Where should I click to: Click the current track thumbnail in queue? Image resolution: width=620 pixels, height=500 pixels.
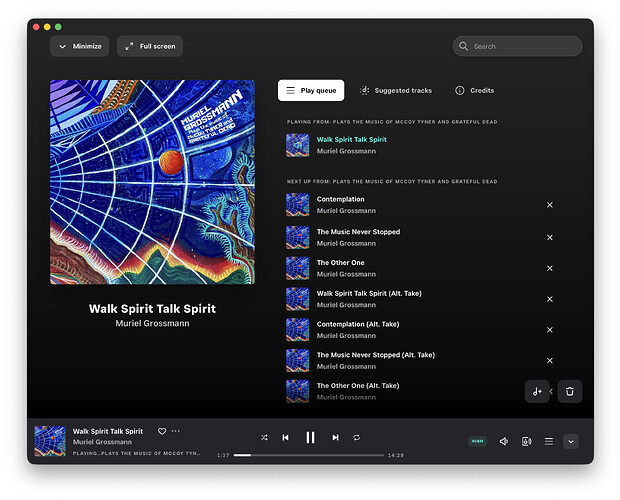click(x=297, y=145)
